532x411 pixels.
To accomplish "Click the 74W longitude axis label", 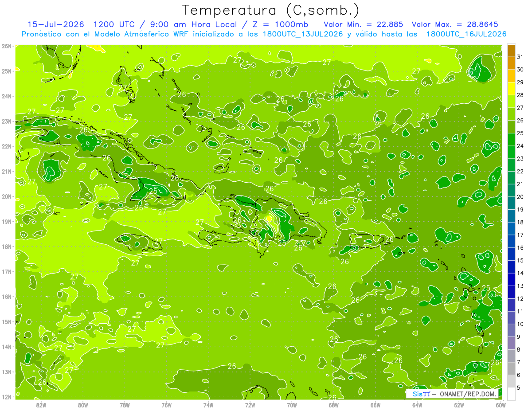I will click(x=208, y=405).
